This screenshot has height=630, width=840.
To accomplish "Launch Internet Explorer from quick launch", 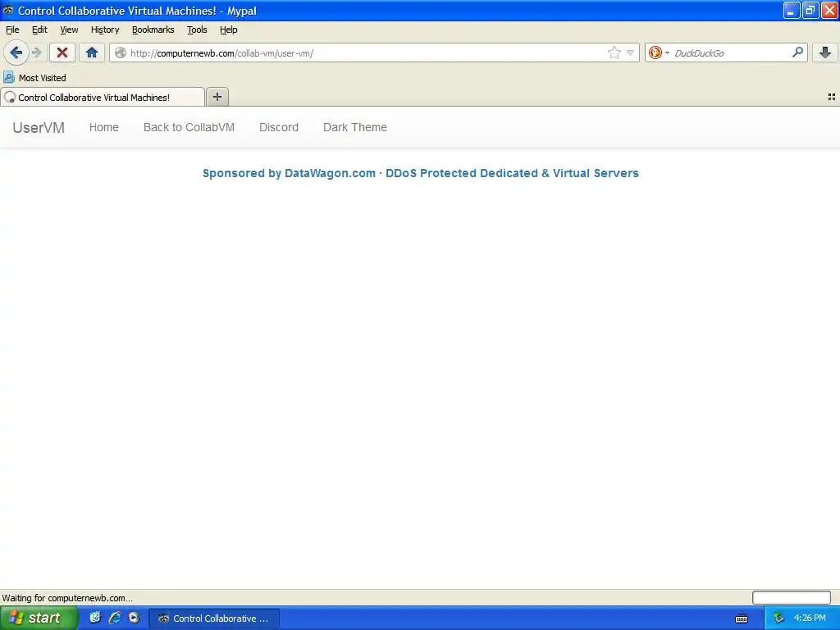I will click(114, 618).
